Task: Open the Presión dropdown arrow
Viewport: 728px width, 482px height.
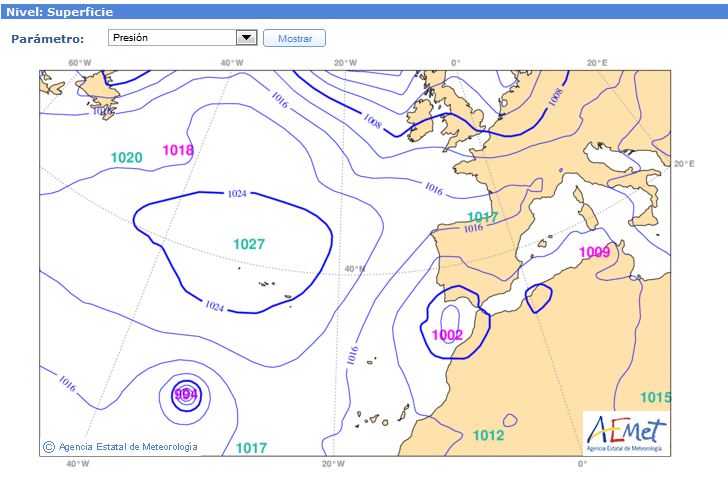Action: tap(246, 38)
